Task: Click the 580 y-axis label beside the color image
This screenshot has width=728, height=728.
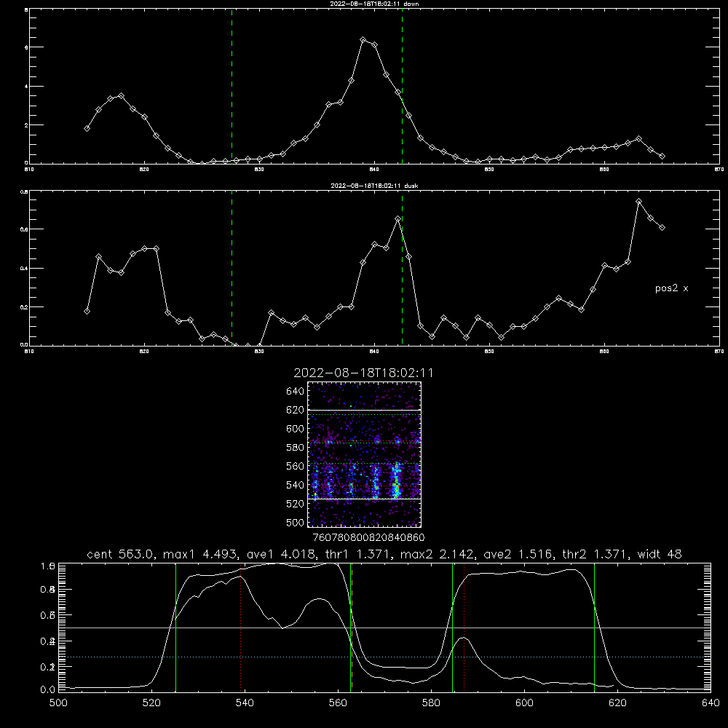Action: (296, 448)
